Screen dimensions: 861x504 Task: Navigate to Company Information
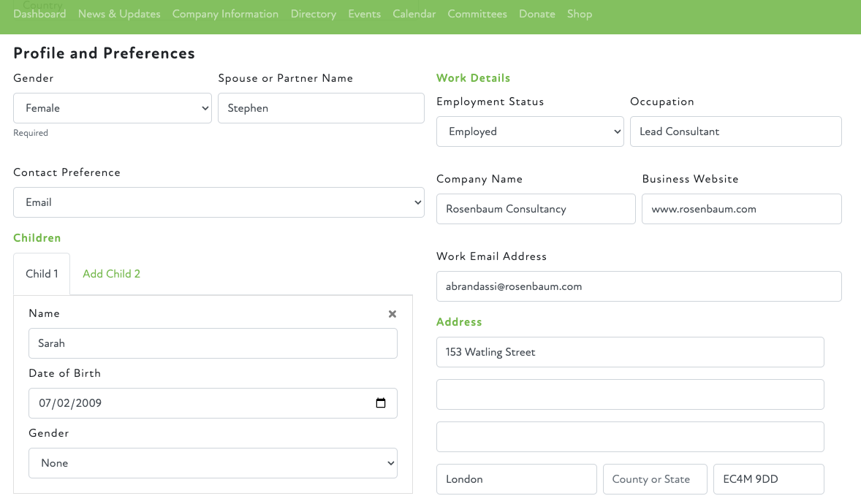225,14
